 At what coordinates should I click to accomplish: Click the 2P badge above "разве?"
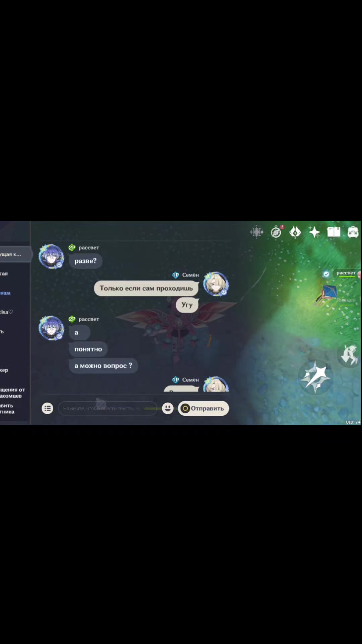[x=72, y=248]
